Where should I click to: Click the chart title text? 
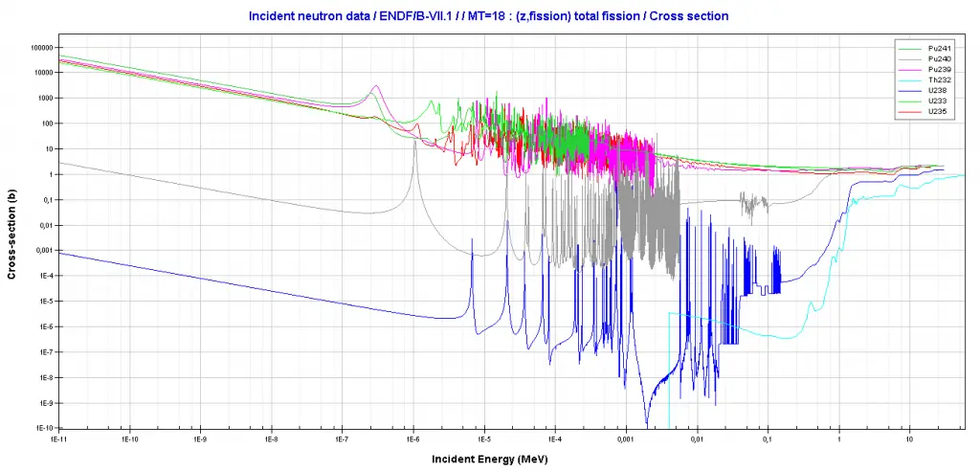[x=489, y=16]
